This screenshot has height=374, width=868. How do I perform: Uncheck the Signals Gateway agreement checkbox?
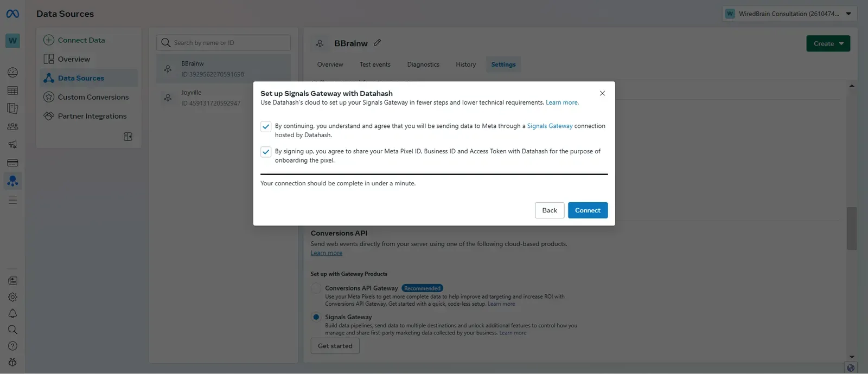(x=266, y=126)
